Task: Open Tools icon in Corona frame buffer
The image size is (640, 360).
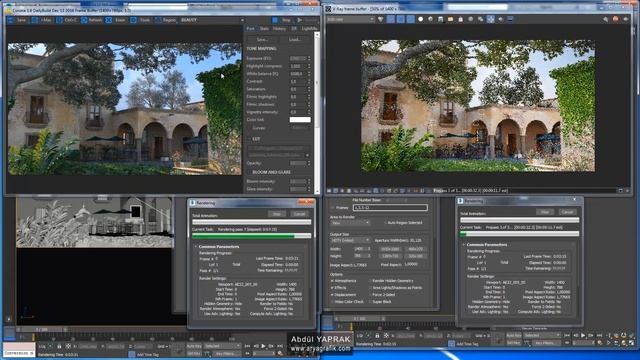Action: [133, 20]
